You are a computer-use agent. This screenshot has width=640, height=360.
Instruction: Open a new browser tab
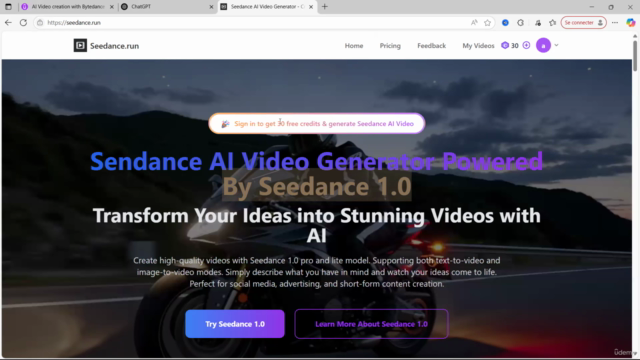[x=324, y=7]
